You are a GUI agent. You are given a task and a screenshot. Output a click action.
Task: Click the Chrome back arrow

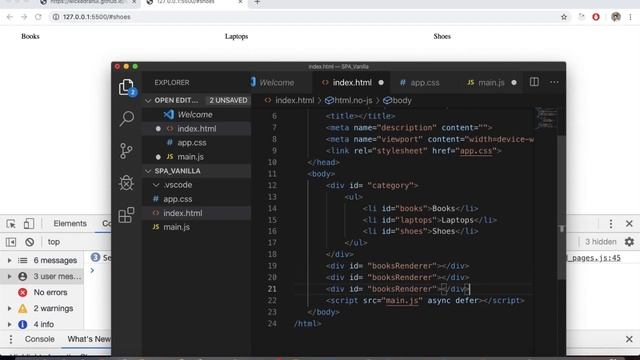pyautogui.click(x=10, y=17)
